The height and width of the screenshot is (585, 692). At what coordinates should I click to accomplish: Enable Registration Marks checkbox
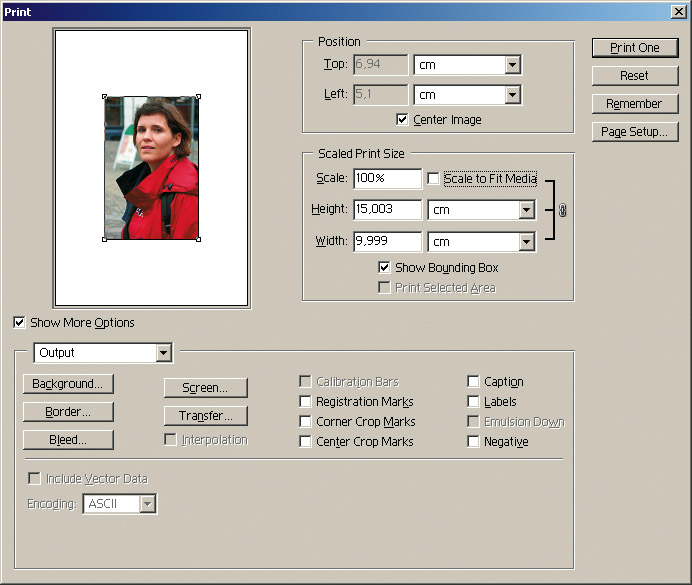click(x=305, y=401)
